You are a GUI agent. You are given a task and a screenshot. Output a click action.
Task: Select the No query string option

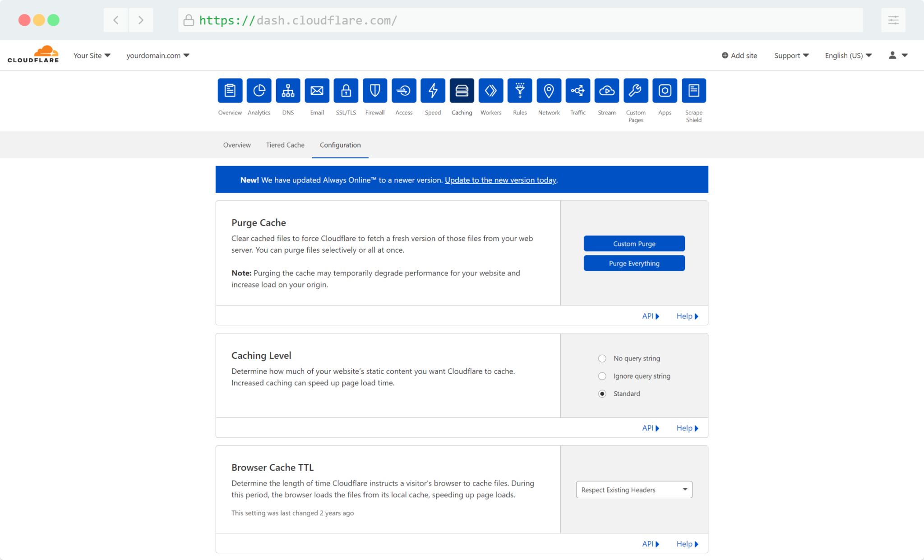point(602,358)
